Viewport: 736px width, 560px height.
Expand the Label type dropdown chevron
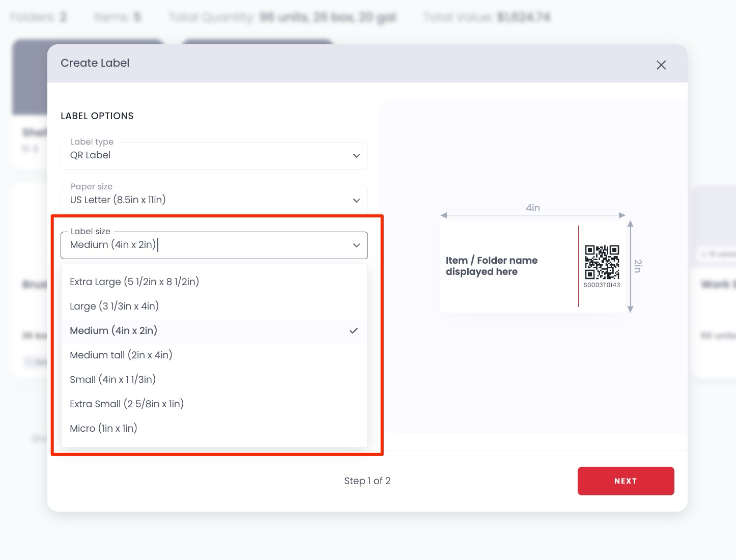pyautogui.click(x=356, y=156)
